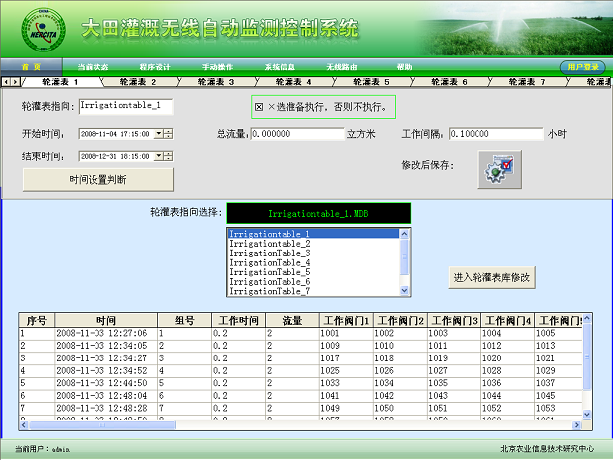
Task: Click the 总流量 input field
Action: (297, 133)
